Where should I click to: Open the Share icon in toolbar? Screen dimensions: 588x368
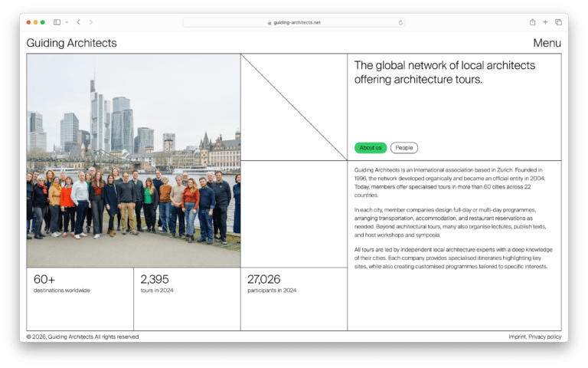[x=532, y=22]
